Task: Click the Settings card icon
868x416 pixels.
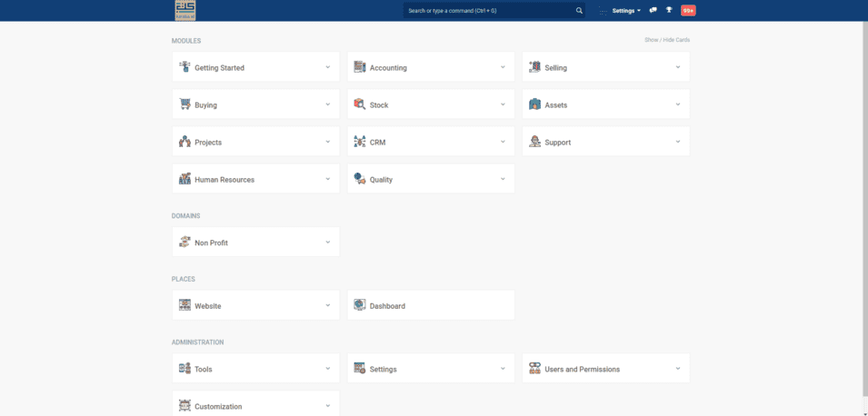Action: (x=360, y=368)
